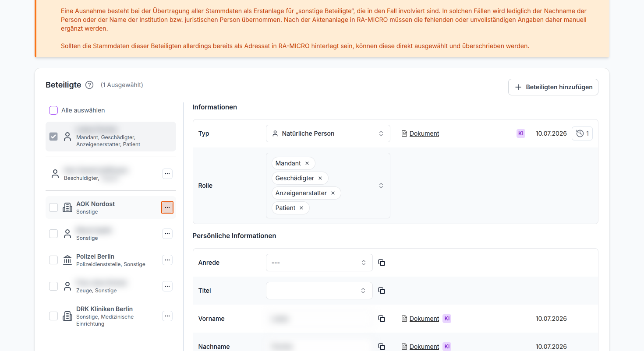Open the history button in the Typ row
Viewport: 644px width, 351px height.
[582, 133]
